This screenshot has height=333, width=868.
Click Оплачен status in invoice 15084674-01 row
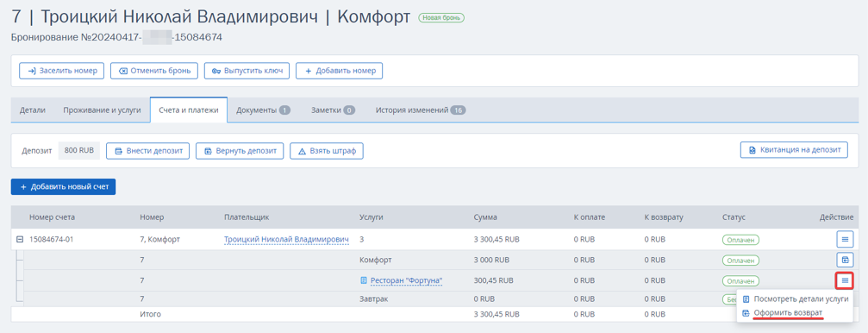740,240
